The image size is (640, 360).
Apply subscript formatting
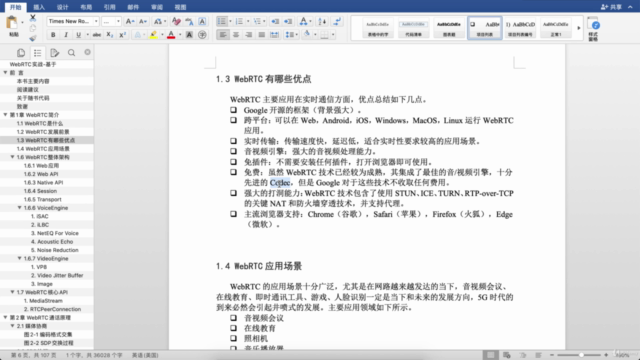(109, 35)
